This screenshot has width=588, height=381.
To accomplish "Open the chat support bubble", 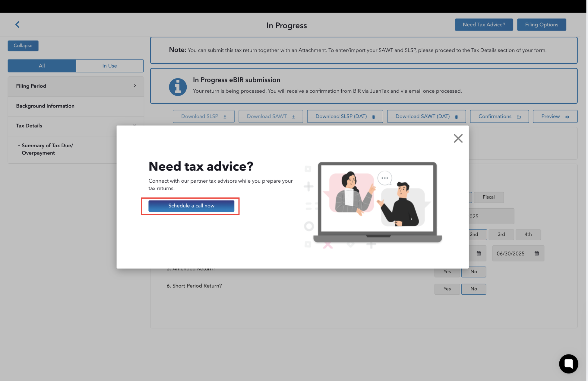I will coord(568,364).
